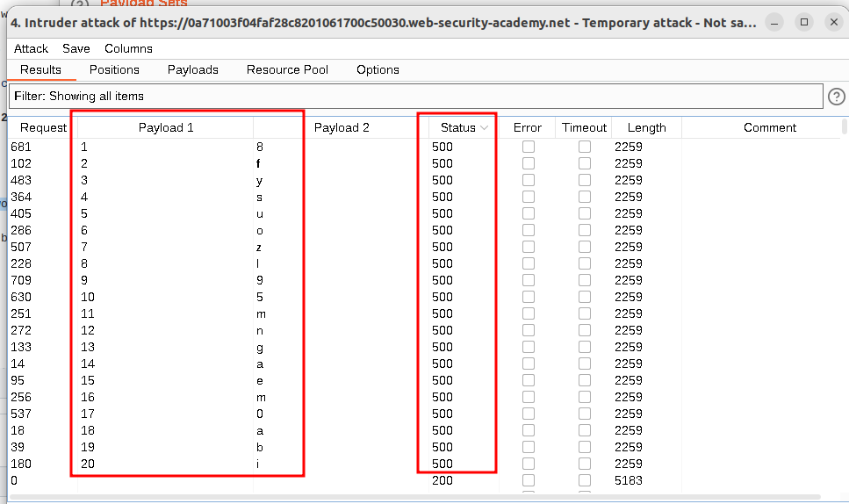Toggle Error checkbox for request 537
The height and width of the screenshot is (504, 849).
click(529, 414)
